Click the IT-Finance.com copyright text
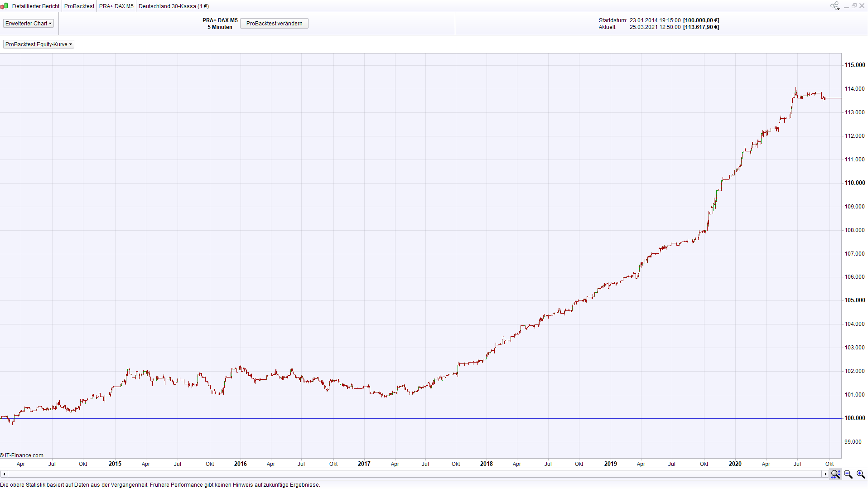Image resolution: width=868 pixels, height=489 pixels. (22, 456)
